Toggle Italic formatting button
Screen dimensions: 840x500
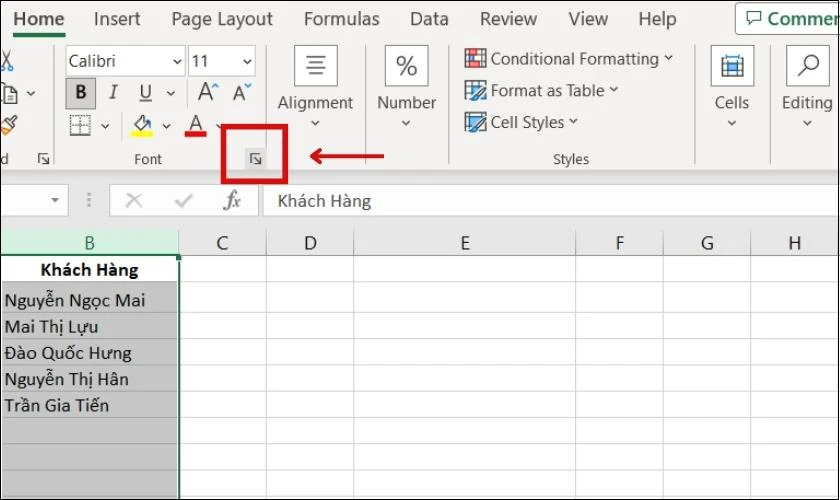point(113,93)
